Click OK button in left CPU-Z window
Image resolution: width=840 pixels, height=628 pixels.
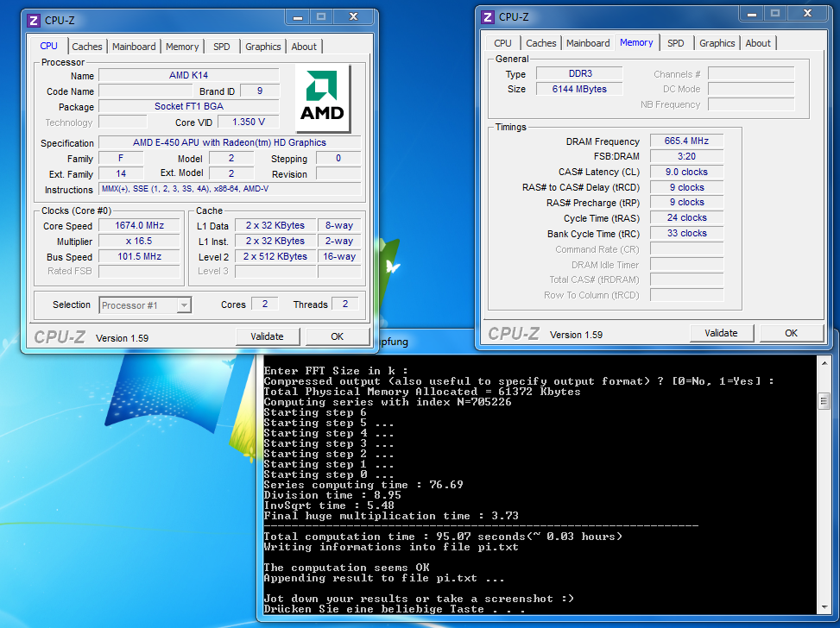click(338, 336)
